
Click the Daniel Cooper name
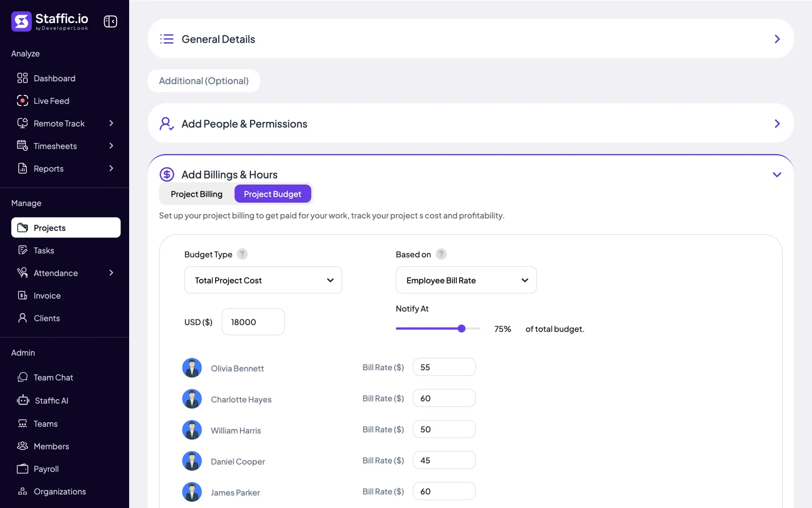tap(238, 462)
